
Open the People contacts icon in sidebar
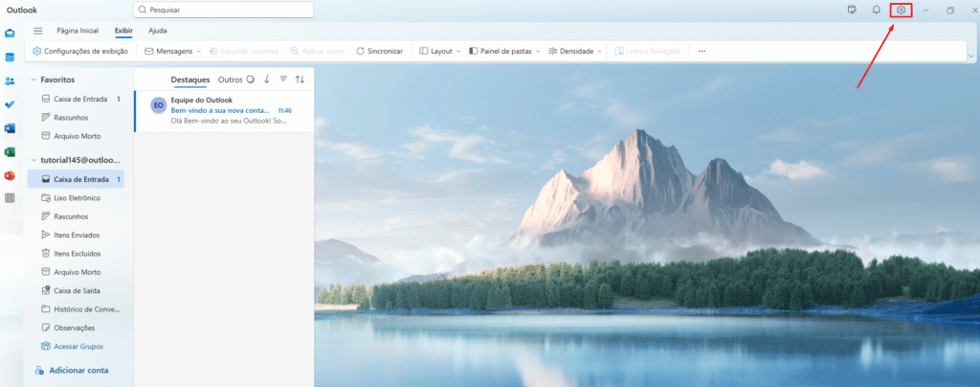10,81
